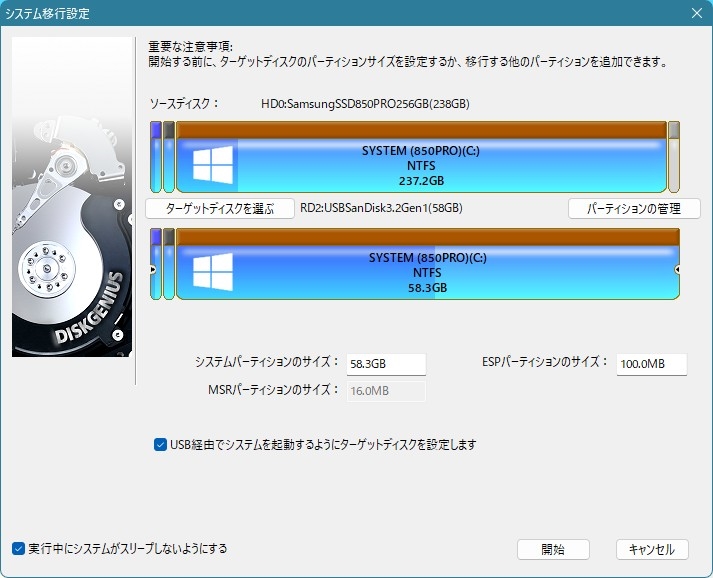The height and width of the screenshot is (578, 713).
Task: Click the MSRパーティションのサイズ label
Action: (273, 390)
